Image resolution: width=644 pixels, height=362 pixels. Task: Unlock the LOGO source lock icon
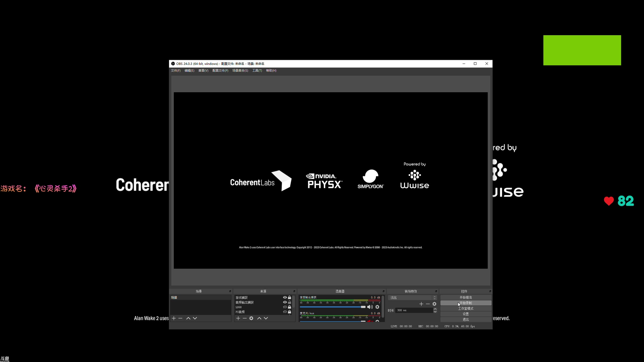(x=290, y=307)
